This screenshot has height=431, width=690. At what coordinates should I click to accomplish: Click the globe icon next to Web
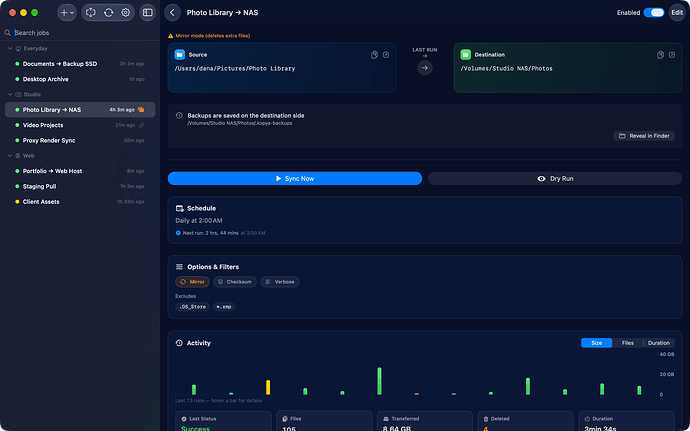coord(18,155)
